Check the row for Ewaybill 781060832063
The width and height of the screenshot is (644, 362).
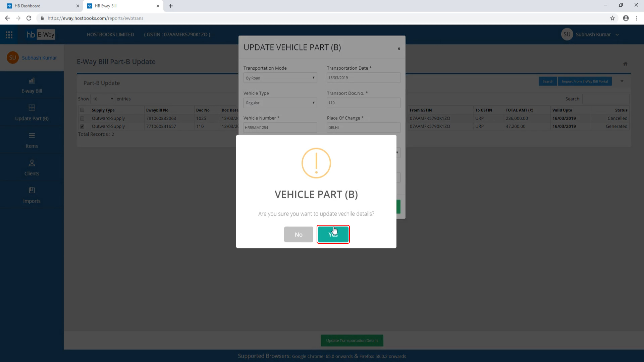[x=82, y=118]
